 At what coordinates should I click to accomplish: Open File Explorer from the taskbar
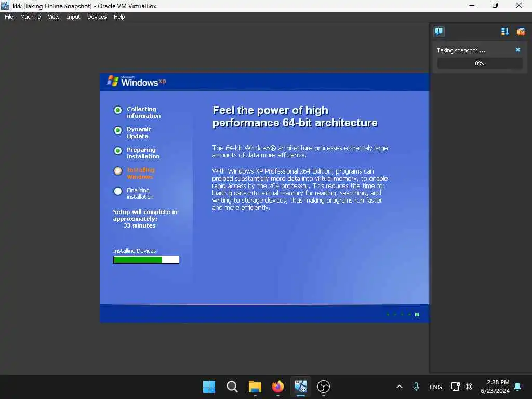click(255, 387)
